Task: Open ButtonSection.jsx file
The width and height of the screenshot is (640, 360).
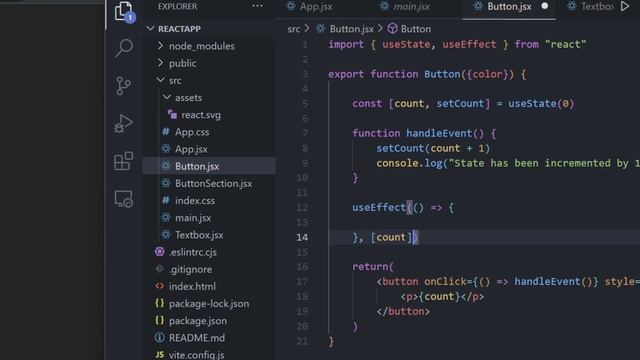Action: coord(213,184)
